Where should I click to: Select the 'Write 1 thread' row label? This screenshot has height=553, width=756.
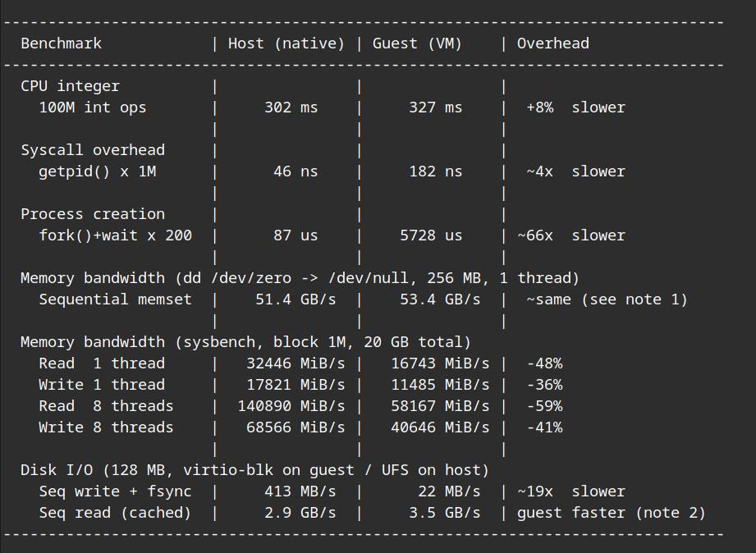(x=102, y=385)
